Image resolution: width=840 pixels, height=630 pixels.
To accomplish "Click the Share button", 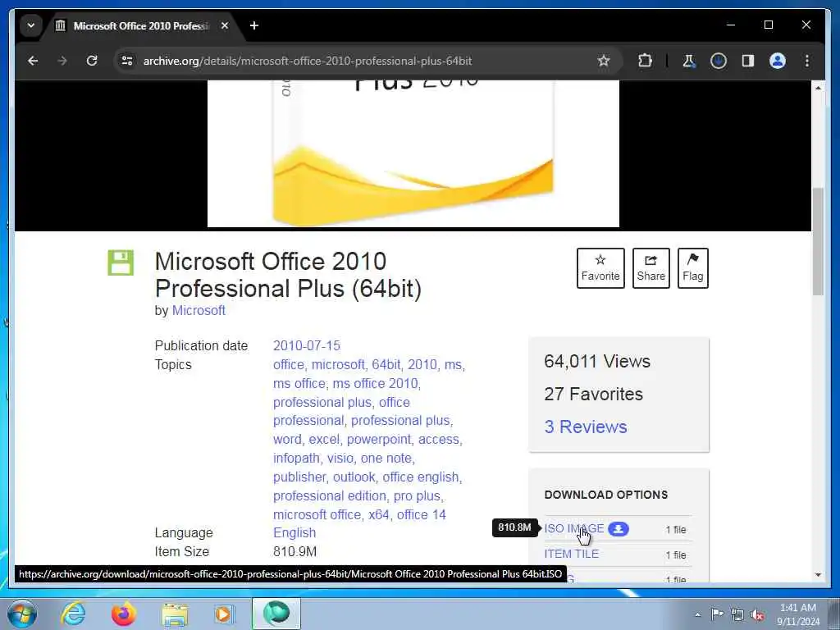I will [x=651, y=268].
